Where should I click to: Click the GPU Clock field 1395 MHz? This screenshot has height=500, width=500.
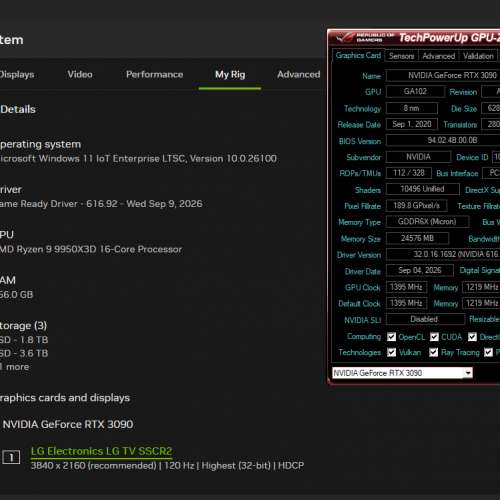click(x=406, y=287)
